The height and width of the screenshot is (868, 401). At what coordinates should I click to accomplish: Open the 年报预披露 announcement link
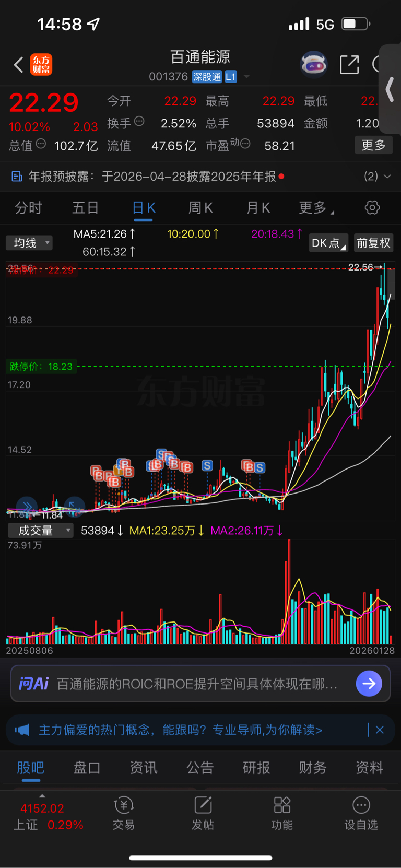point(152,177)
